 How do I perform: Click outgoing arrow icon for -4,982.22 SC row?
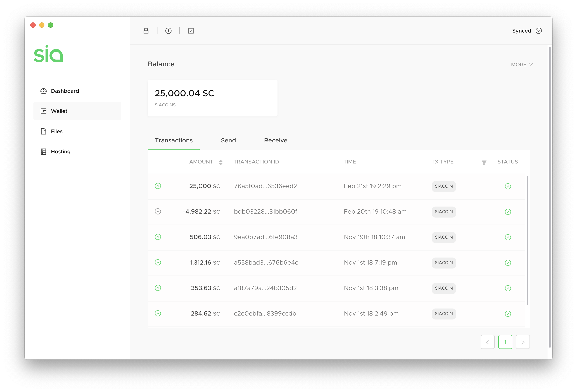tap(158, 212)
